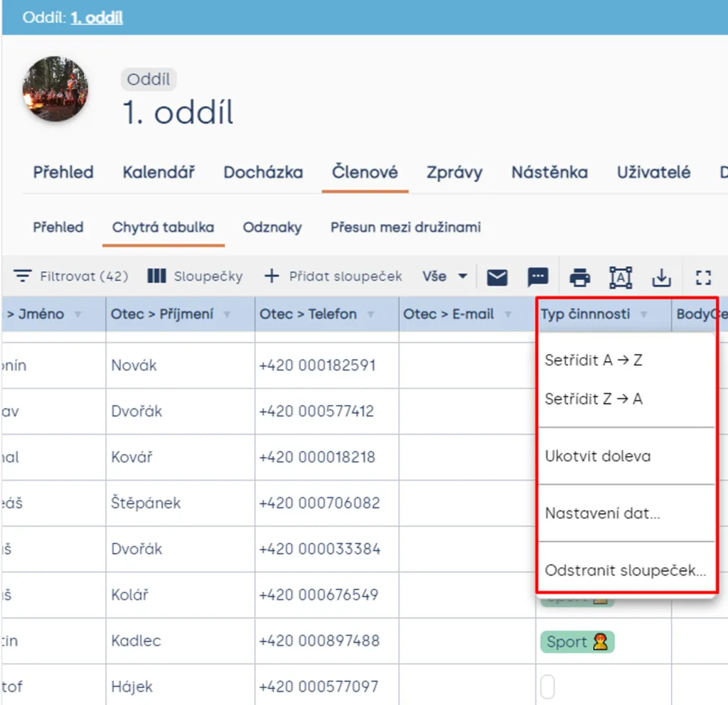728x705 pixels.
Task: Open the Odznaky sub-tab
Action: click(x=272, y=227)
